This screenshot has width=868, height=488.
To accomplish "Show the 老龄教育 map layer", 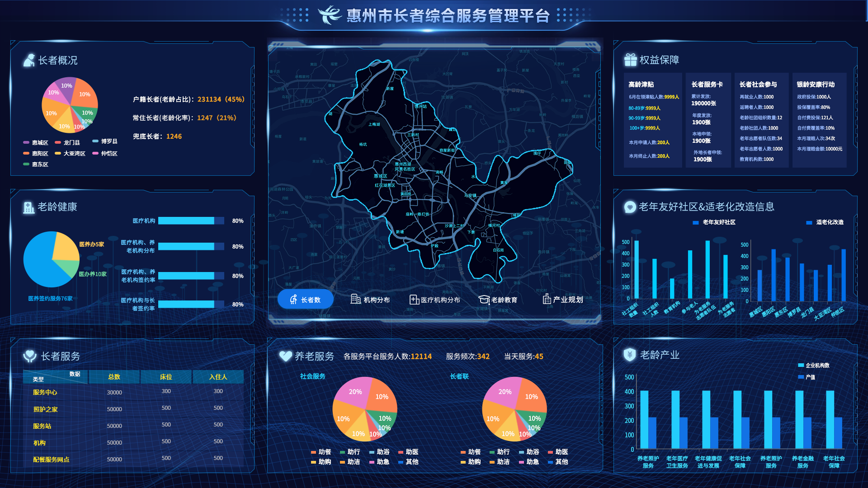I will pos(498,300).
